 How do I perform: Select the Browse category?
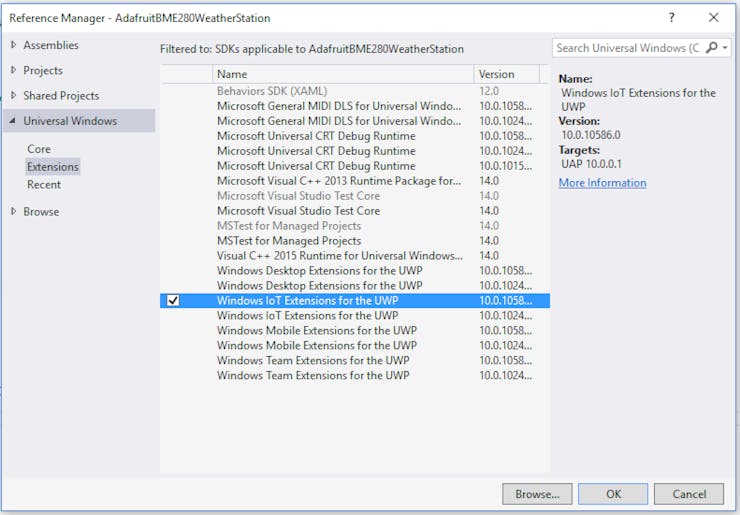coord(41,211)
